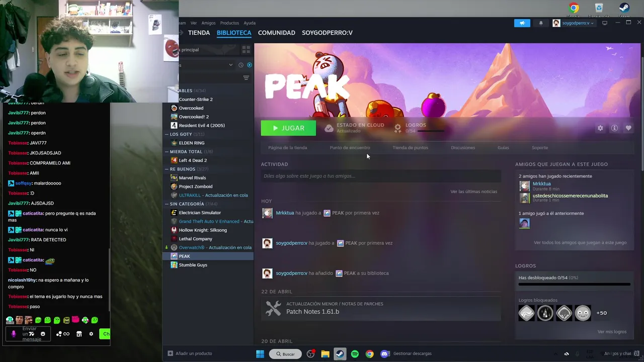Click Ver las últimas noticias
Viewport: 644px width, 362px height.
click(473, 192)
